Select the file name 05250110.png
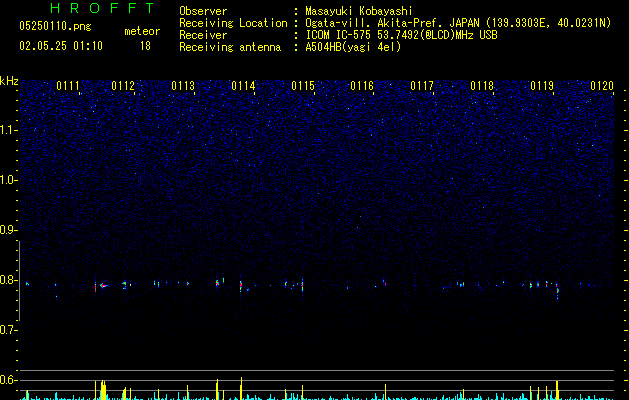This screenshot has height=400, width=629. 55,26
